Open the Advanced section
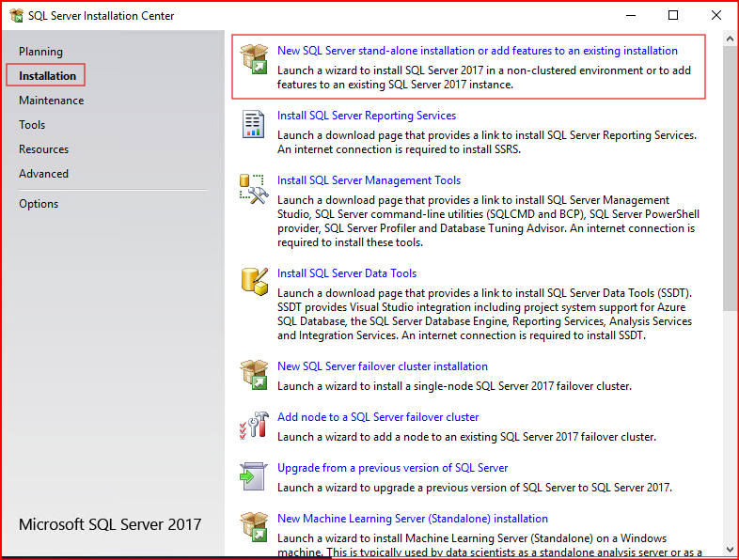This screenshot has height=560, width=739. coord(44,174)
